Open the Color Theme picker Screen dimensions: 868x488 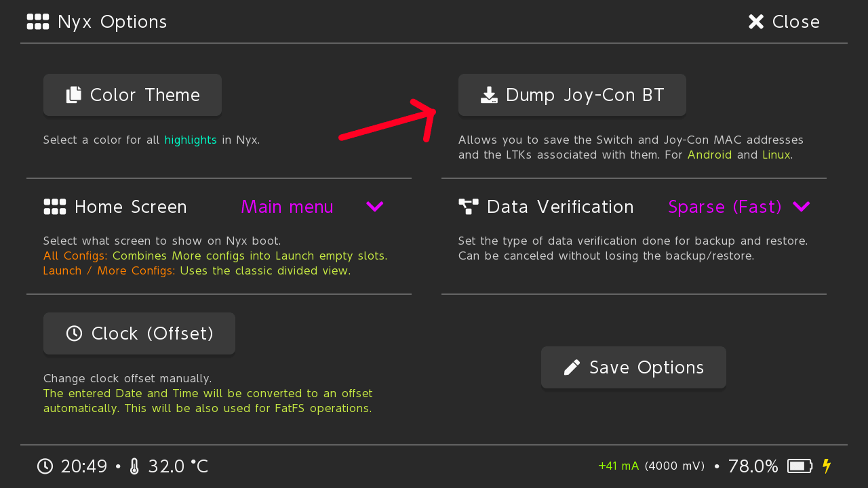(x=132, y=95)
